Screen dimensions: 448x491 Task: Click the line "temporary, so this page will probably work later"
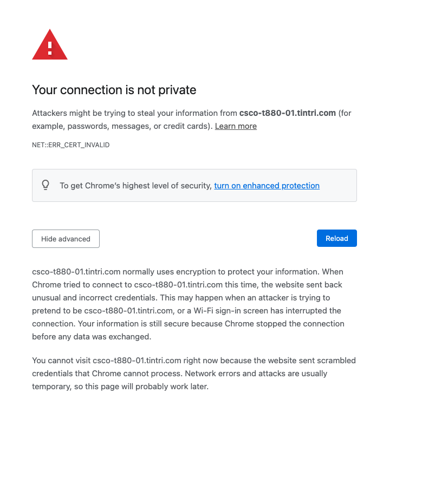click(120, 387)
